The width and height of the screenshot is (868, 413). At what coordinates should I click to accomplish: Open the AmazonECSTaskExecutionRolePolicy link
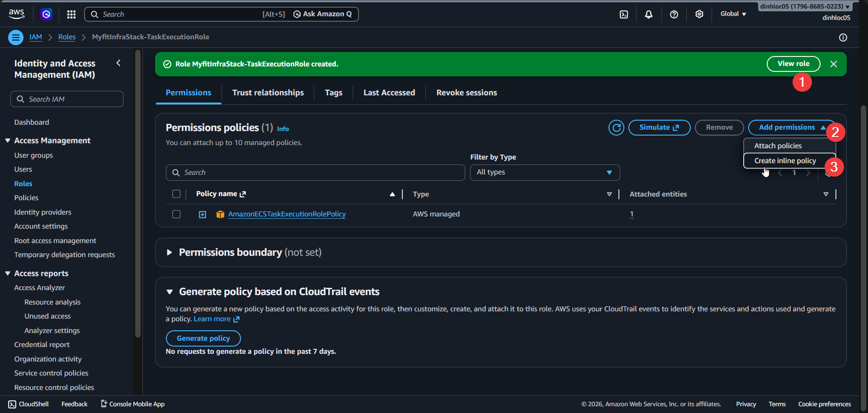(287, 214)
